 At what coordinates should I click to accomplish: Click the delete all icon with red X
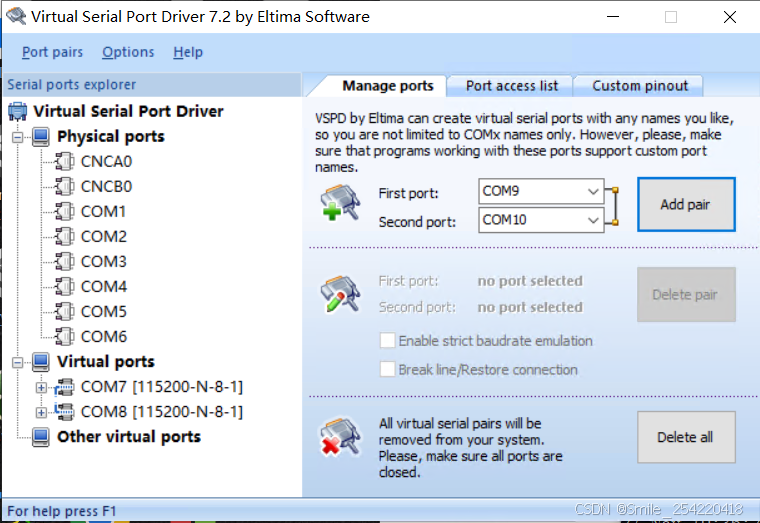(340, 437)
